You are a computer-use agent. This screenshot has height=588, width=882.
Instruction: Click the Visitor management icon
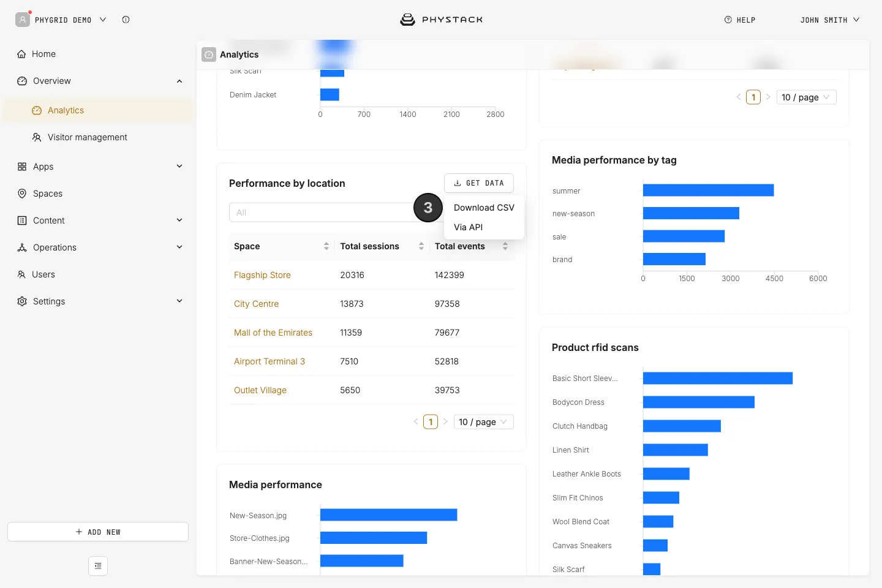(37, 137)
